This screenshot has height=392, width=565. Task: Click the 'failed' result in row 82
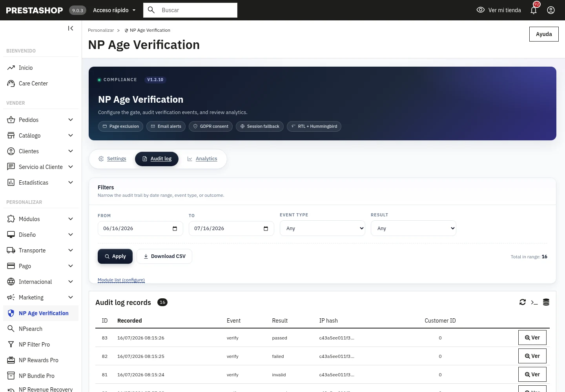[x=278, y=356]
